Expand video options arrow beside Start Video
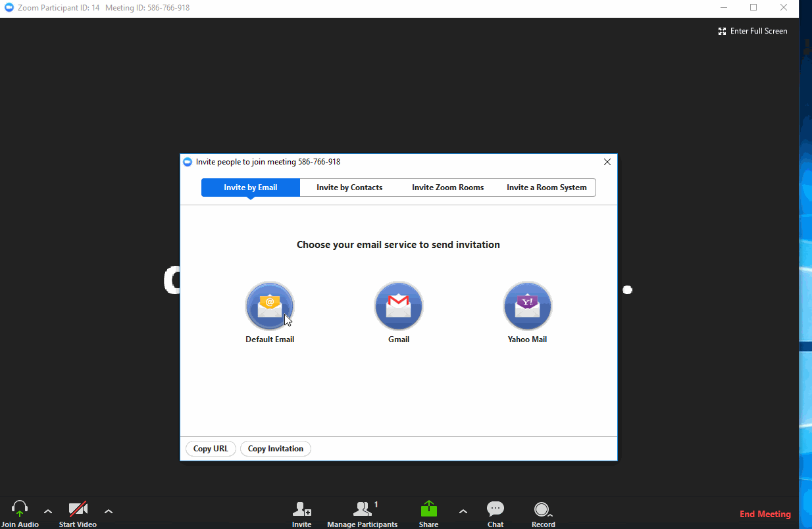The height and width of the screenshot is (529, 812). [x=109, y=511]
